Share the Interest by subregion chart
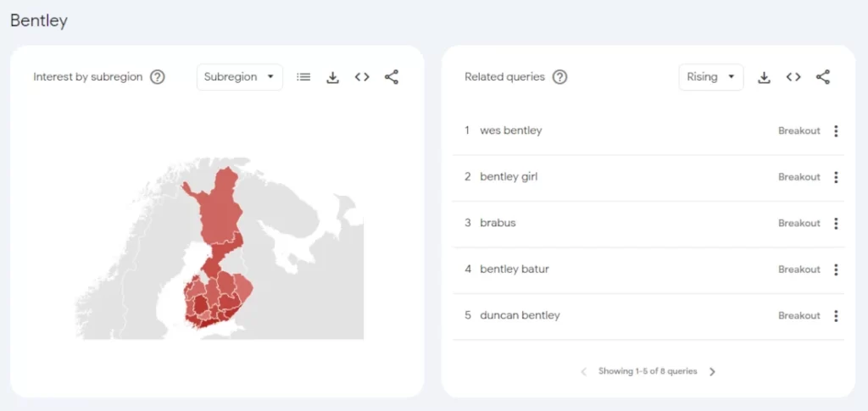This screenshot has height=411, width=868. (391, 77)
